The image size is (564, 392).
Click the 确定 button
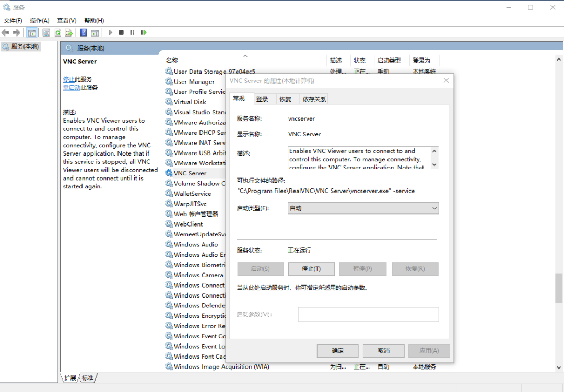(x=338, y=351)
